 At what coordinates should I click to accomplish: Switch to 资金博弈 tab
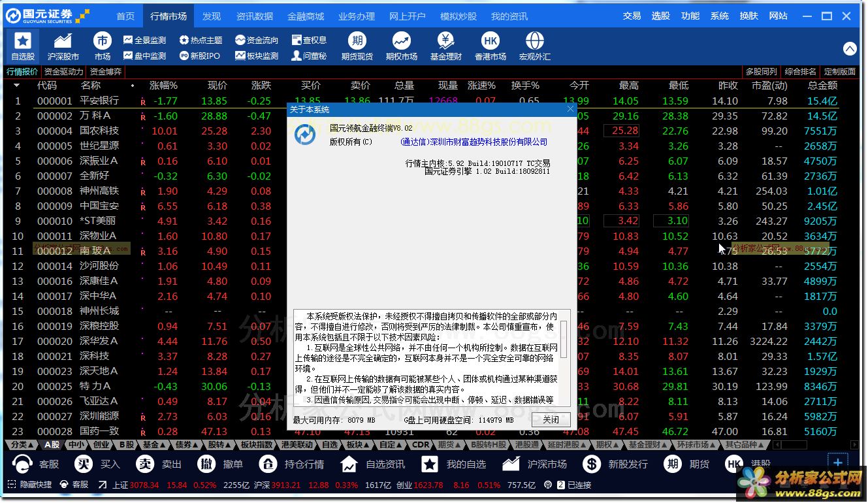pos(106,72)
